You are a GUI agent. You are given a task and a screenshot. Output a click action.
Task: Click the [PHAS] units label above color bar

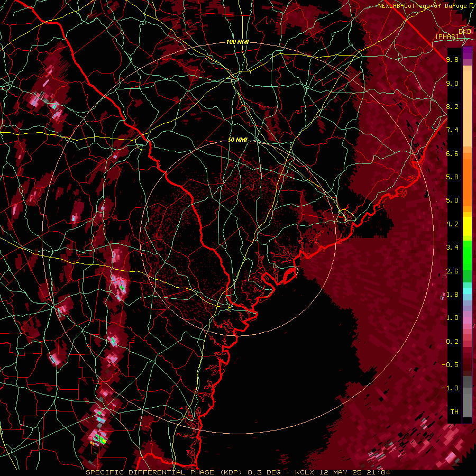point(447,36)
